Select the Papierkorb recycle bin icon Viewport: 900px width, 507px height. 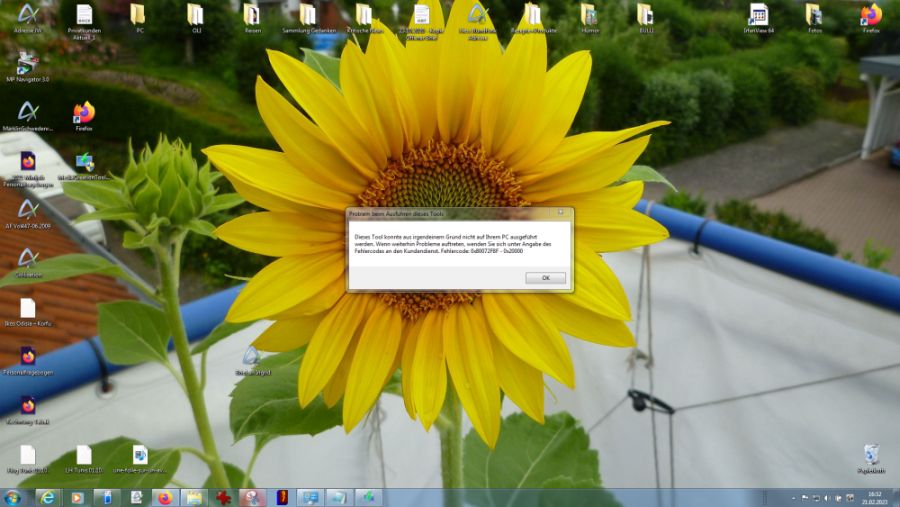(871, 455)
